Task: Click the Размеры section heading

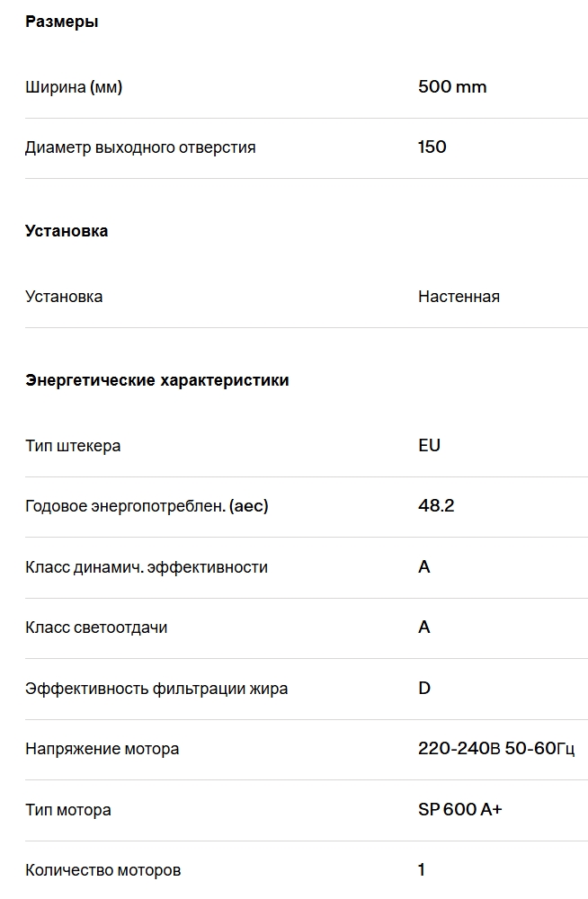Action: pyautogui.click(x=61, y=22)
